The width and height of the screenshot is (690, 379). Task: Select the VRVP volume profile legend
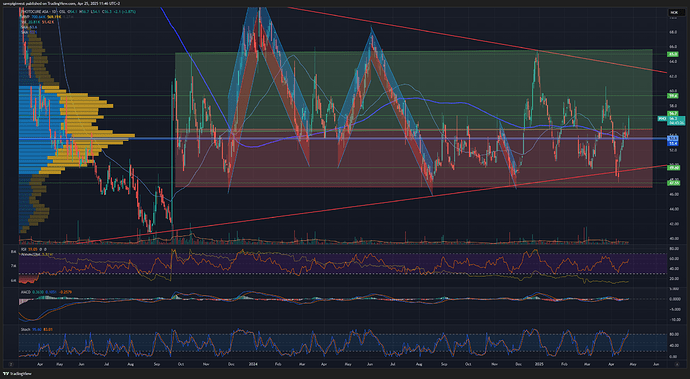point(38,17)
